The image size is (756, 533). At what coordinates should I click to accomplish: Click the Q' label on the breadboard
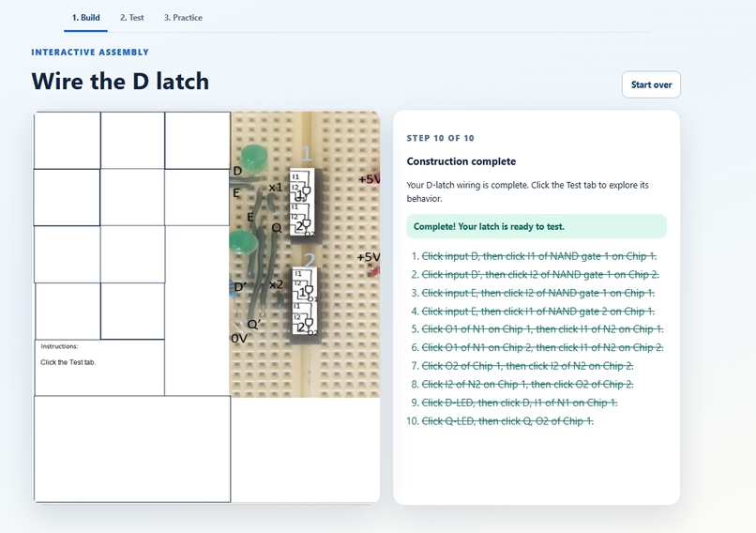[x=253, y=324]
